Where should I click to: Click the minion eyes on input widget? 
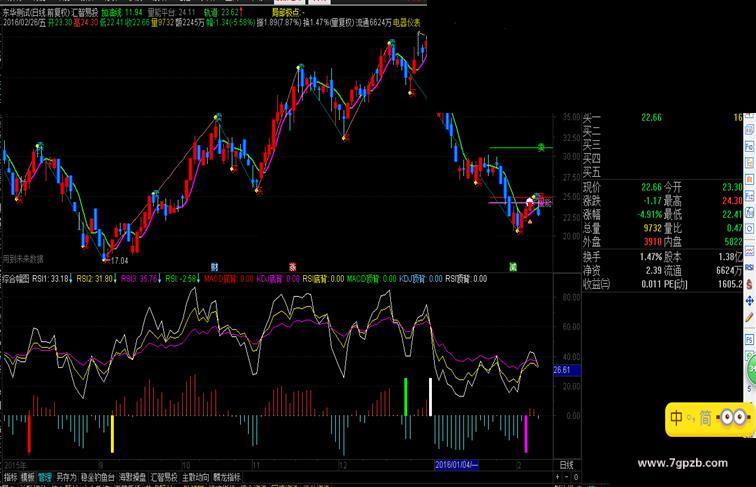[x=734, y=417]
